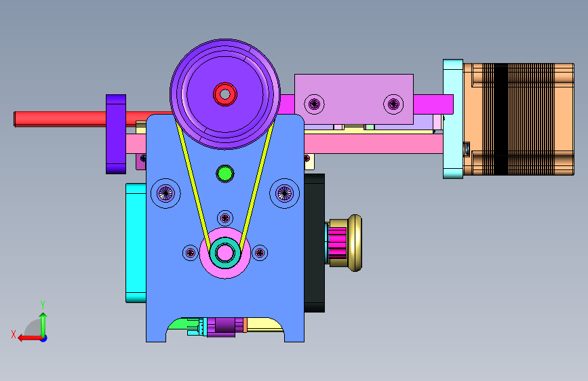Select the magenta gear inside the gold knob
588x381 pixels.
[x=337, y=243]
